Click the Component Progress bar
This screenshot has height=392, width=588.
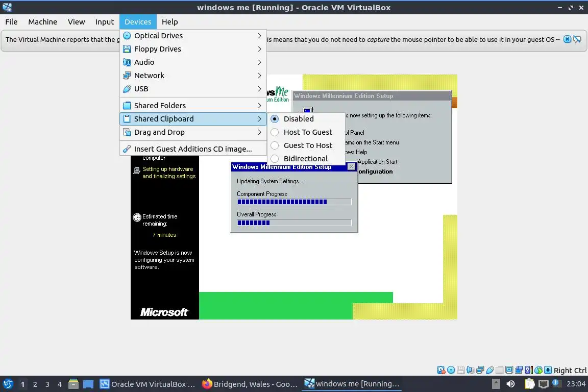(x=294, y=202)
